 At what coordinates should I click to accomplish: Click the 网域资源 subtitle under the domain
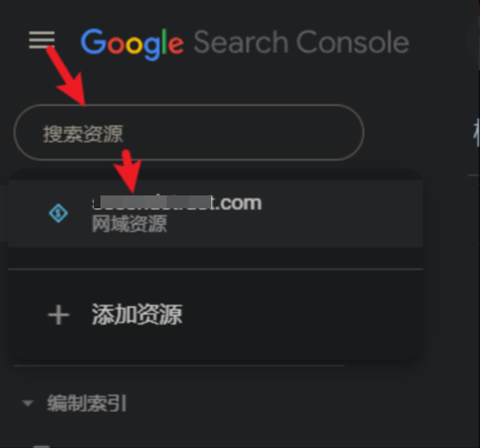[129, 224]
